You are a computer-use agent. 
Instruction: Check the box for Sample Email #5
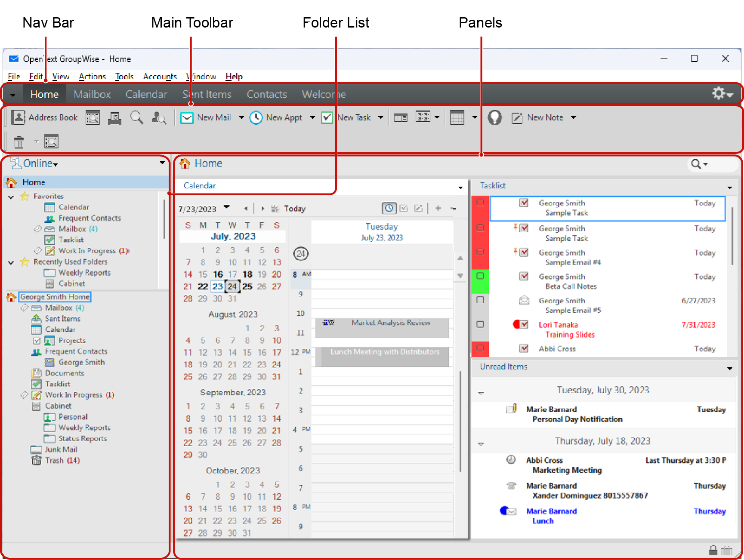click(481, 300)
